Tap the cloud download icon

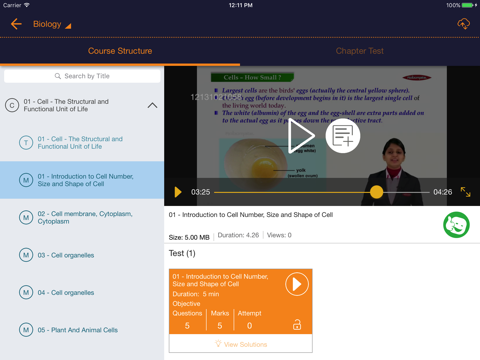[x=464, y=24]
